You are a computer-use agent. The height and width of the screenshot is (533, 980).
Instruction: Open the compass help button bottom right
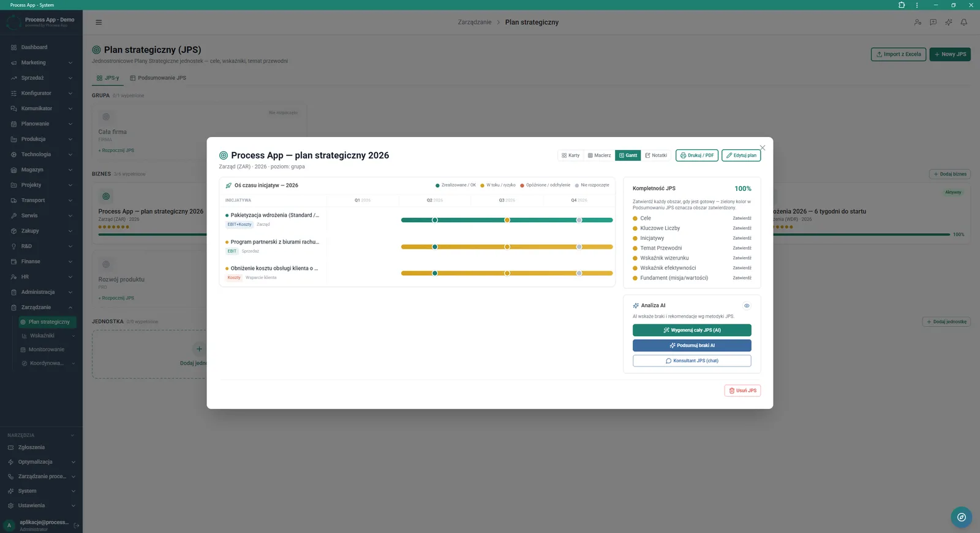pos(962,517)
